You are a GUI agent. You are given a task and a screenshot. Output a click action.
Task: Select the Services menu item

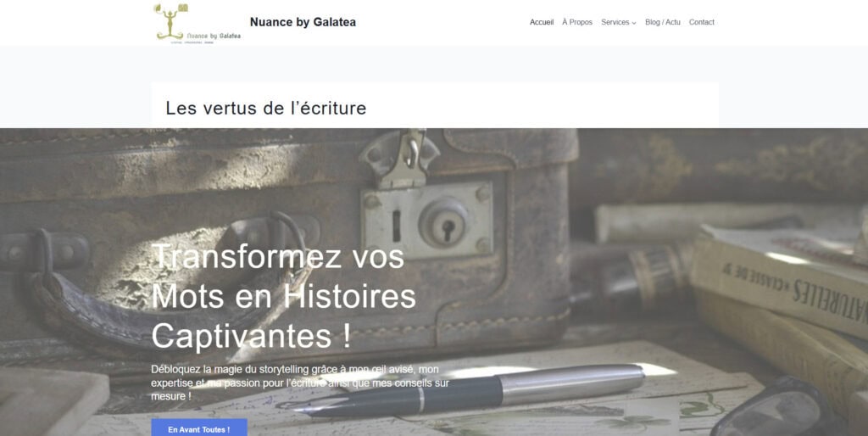point(615,22)
